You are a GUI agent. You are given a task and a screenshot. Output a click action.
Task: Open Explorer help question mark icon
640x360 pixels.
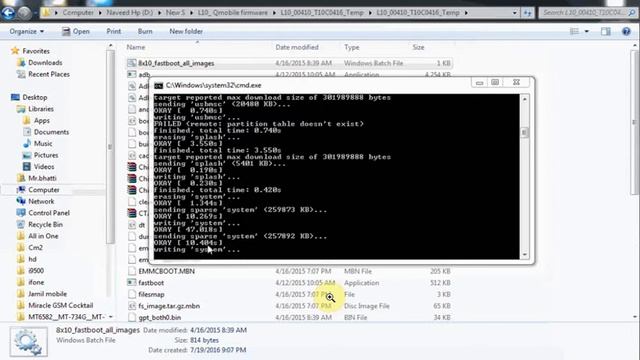626,31
